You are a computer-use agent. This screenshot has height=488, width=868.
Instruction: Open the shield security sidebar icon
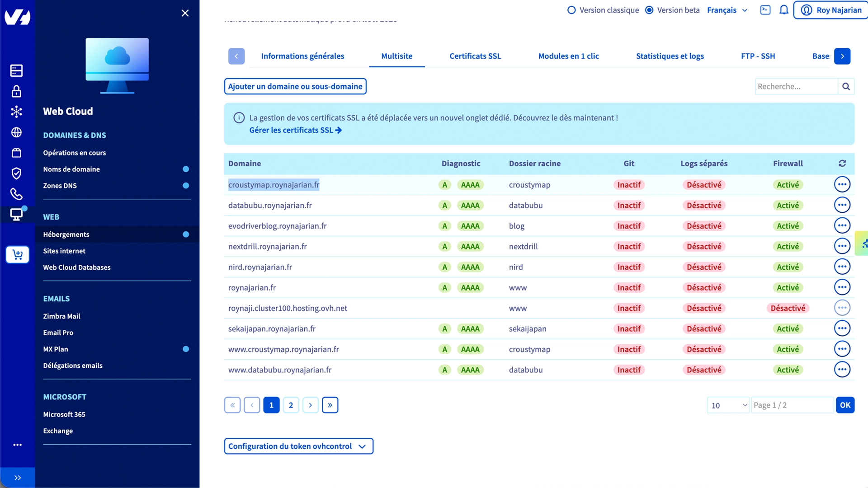coord(17,174)
